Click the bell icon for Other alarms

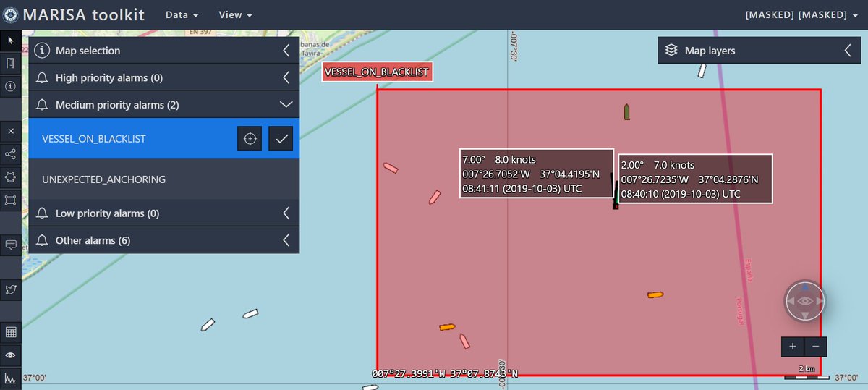[x=43, y=240]
